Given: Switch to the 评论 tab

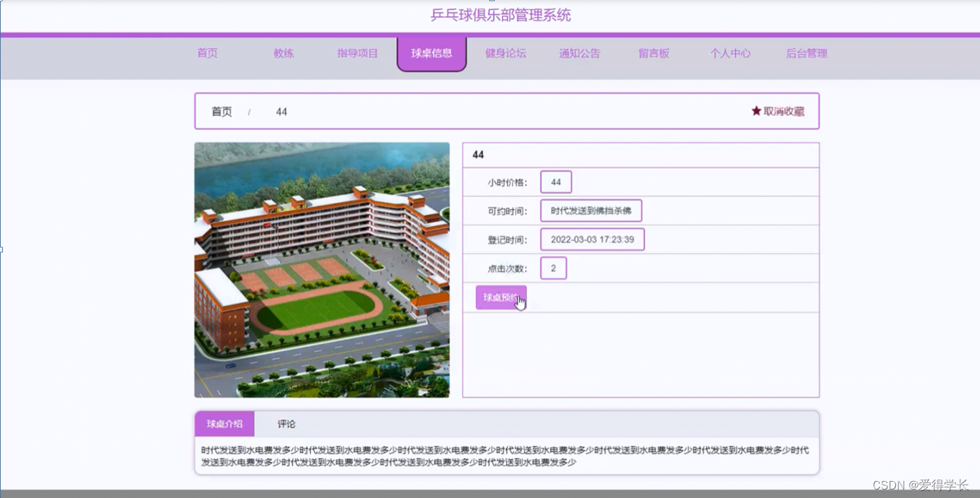Looking at the screenshot, I should pos(287,424).
